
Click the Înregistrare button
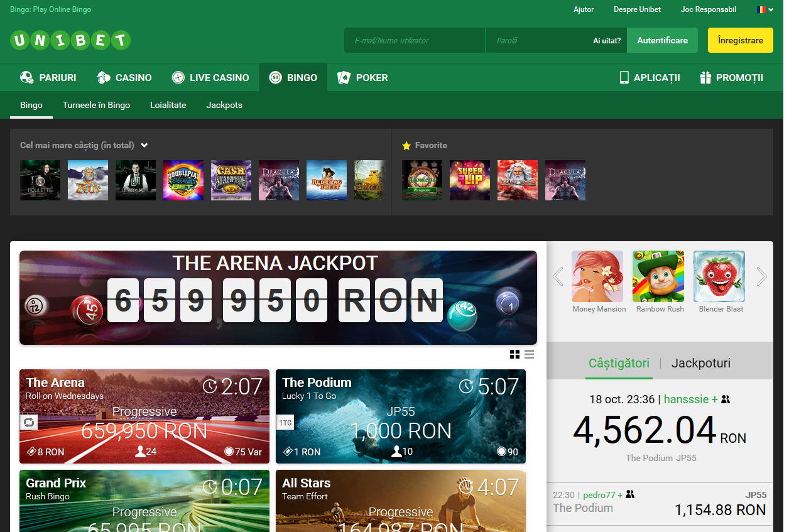[741, 40]
